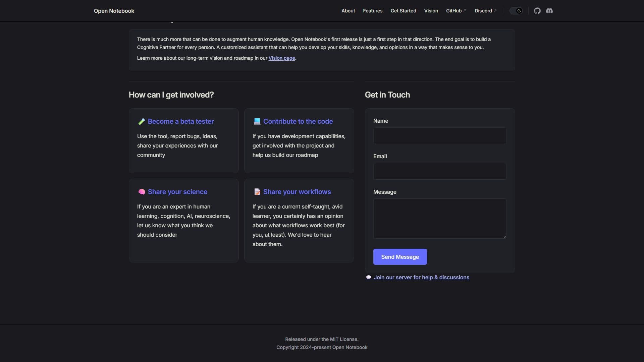Click the 'How can I get involved?' heading
The height and width of the screenshot is (362, 644).
pos(171,95)
